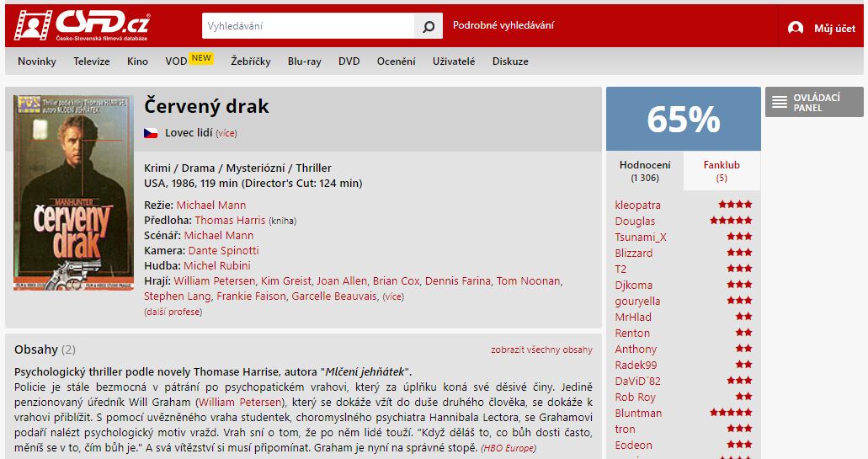Click Douglas's five-star rating
The image size is (868, 459).
(x=732, y=221)
